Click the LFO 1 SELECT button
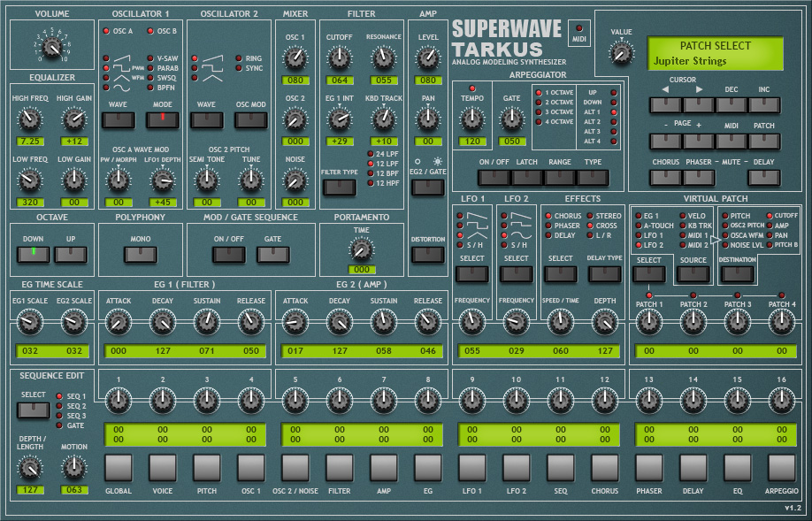This screenshot has width=812, height=521. tap(471, 274)
